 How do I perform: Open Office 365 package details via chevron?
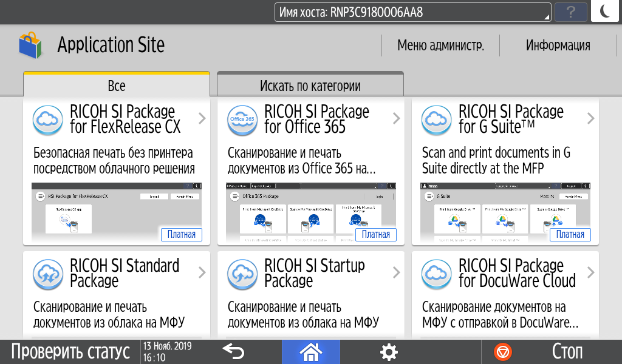pyautogui.click(x=396, y=118)
